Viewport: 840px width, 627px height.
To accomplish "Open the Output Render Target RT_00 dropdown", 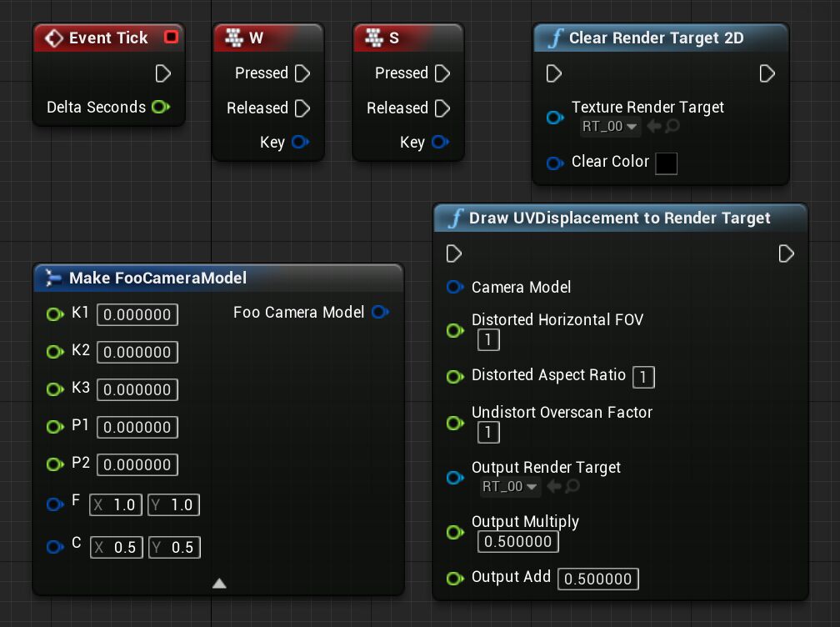I will (x=509, y=487).
